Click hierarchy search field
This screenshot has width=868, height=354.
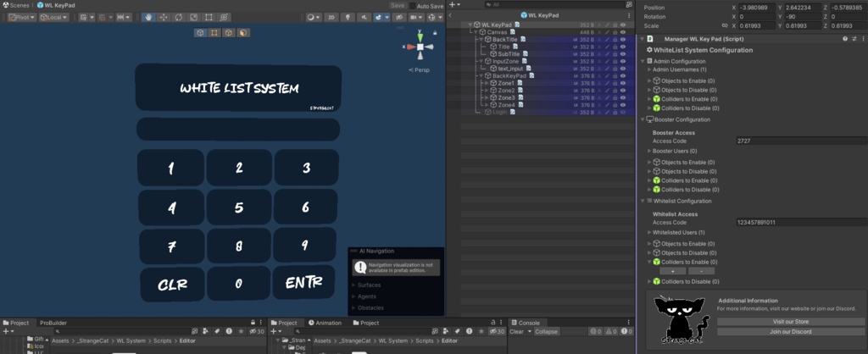point(554,4)
